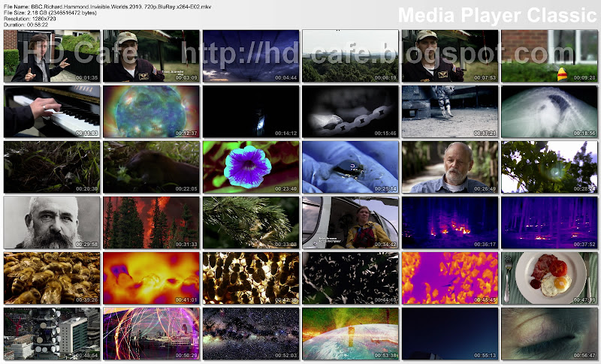The width and height of the screenshot is (601, 364).
Task: Click the closed eye thumbnail at 00:56:47
Action: point(549,333)
